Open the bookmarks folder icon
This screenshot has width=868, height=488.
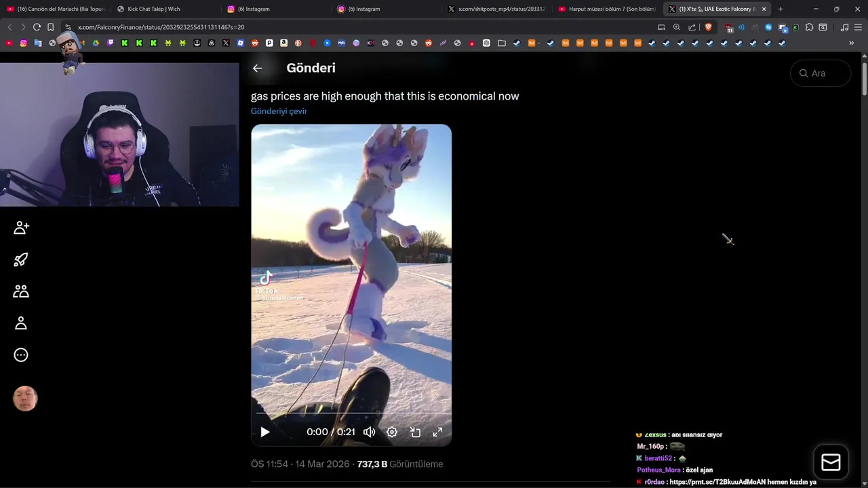tap(501, 43)
